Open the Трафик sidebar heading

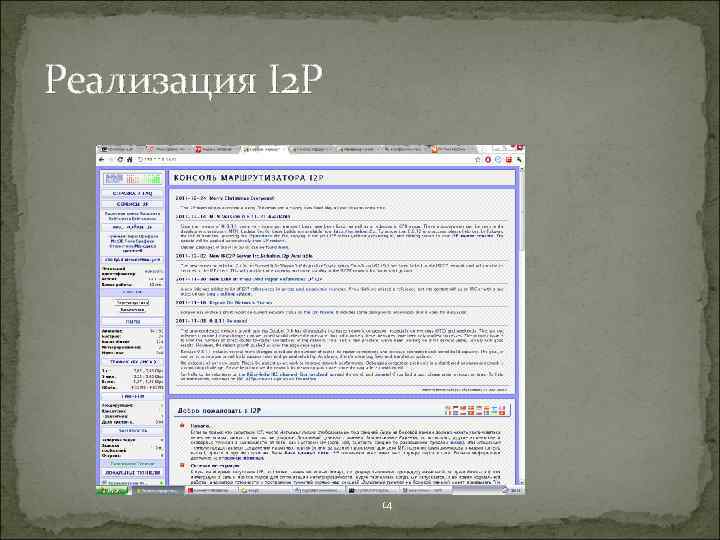click(132, 362)
